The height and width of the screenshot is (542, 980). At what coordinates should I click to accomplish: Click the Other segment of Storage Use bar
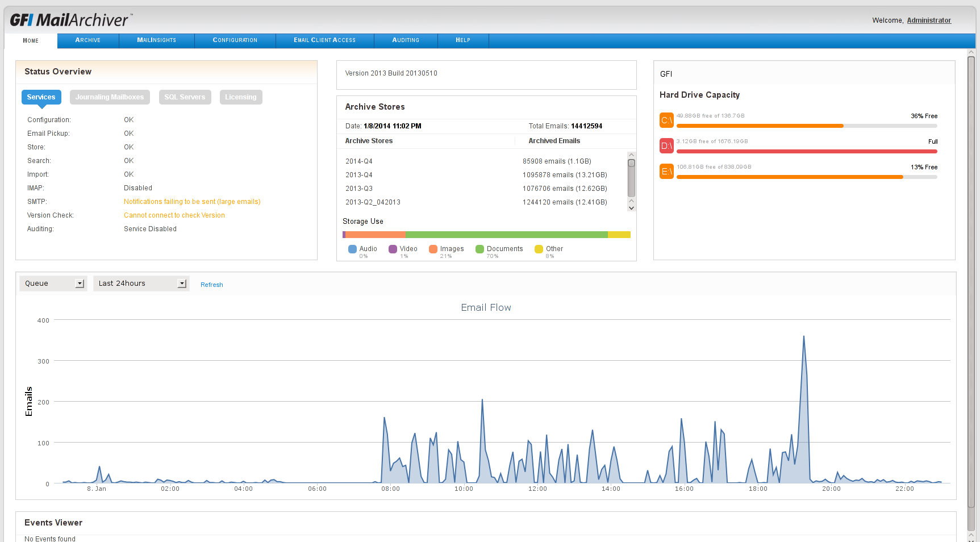[x=619, y=235]
